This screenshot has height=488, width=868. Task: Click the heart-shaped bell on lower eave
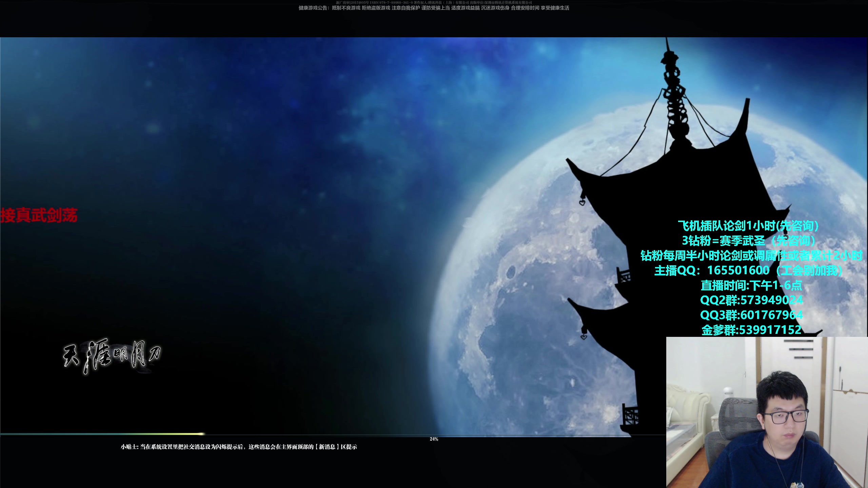[584, 337]
